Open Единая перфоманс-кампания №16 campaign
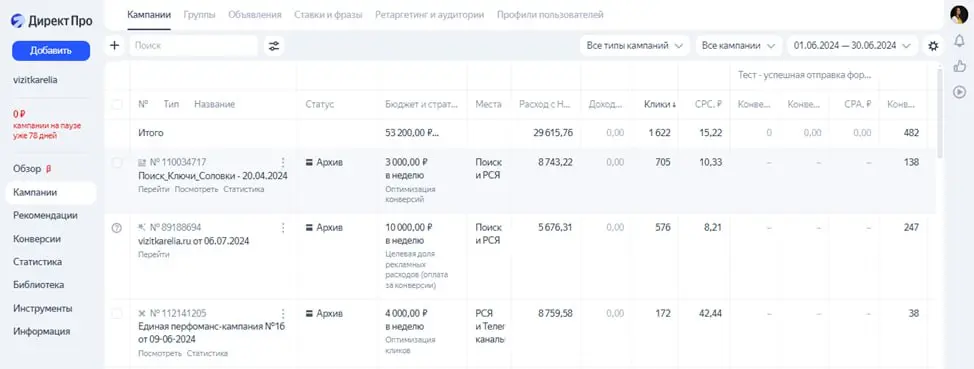 tap(211, 333)
